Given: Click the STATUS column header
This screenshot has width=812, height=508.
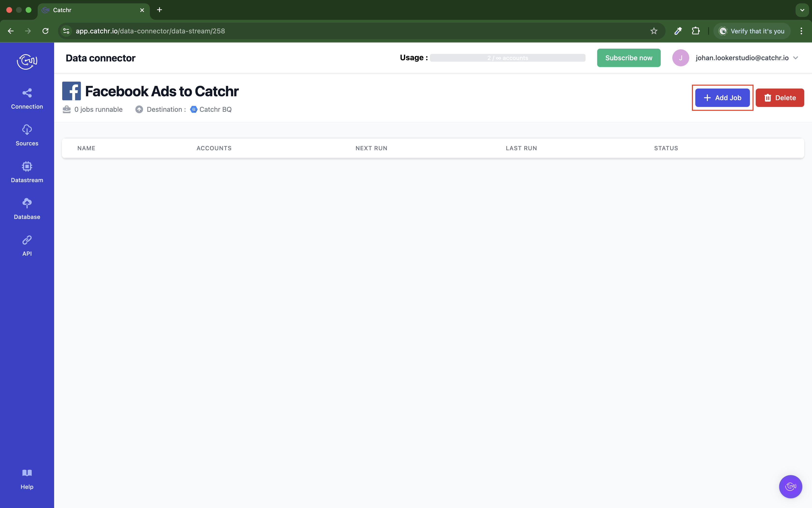Looking at the screenshot, I should 666,148.
